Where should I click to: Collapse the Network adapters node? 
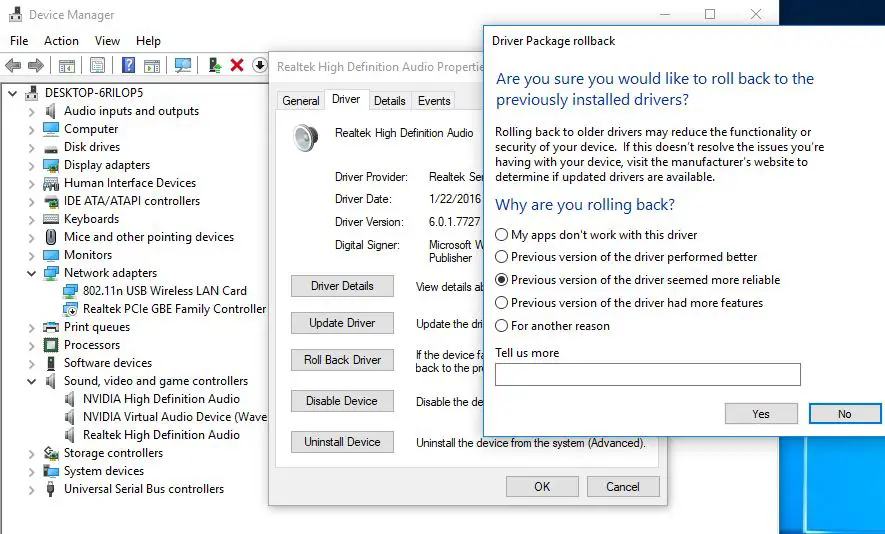(32, 273)
